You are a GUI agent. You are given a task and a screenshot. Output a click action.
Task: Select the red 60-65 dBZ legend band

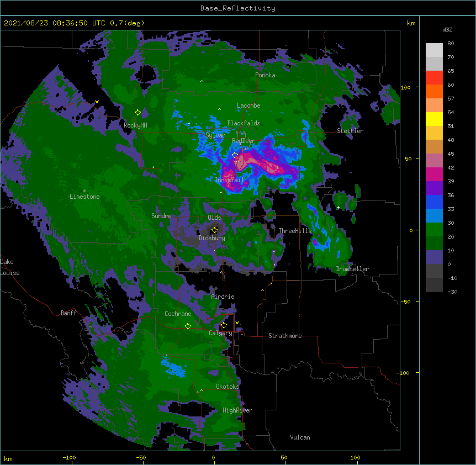pyautogui.click(x=434, y=78)
